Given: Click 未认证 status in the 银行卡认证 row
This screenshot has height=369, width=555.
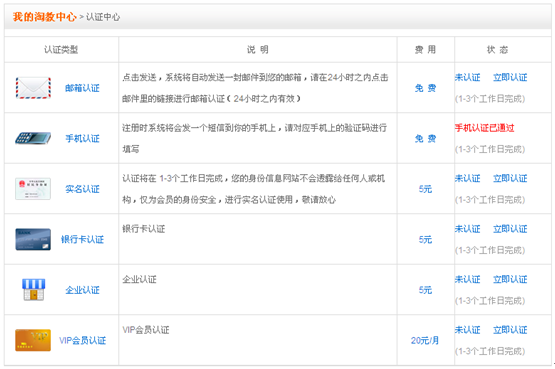Looking at the screenshot, I should click(x=468, y=229).
